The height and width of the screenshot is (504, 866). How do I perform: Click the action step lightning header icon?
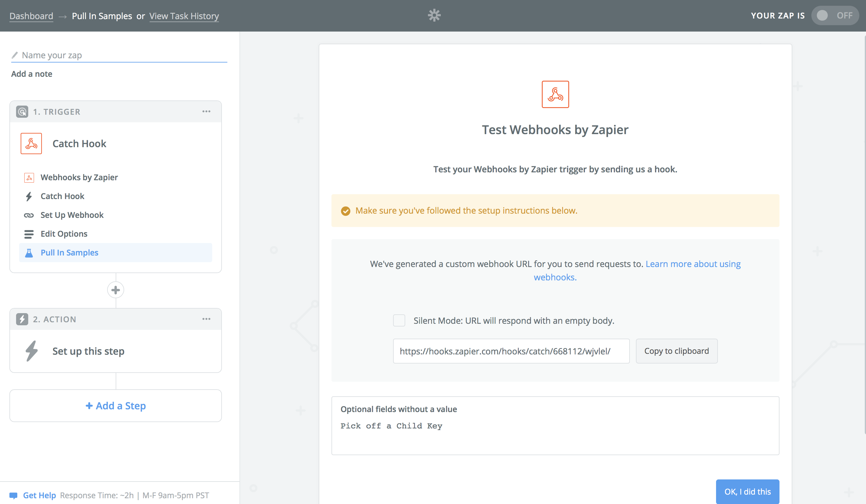pos(22,319)
